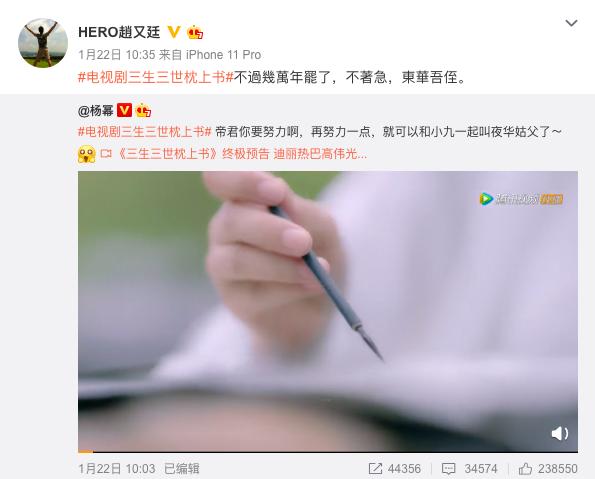The height and width of the screenshot is (479, 595).
Task: Like the post with the 238550 thumbs-up
Action: click(x=548, y=469)
